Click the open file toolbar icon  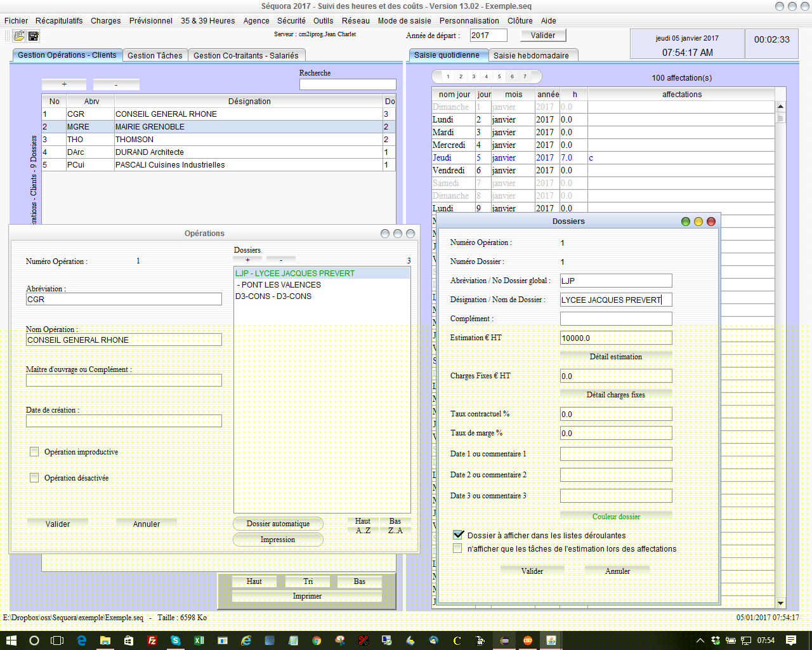click(19, 36)
